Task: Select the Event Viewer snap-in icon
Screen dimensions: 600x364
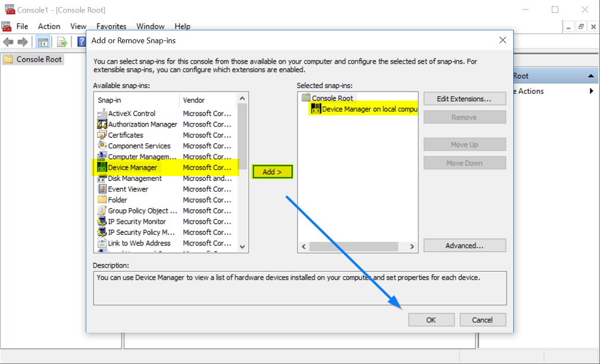Action: click(102, 189)
